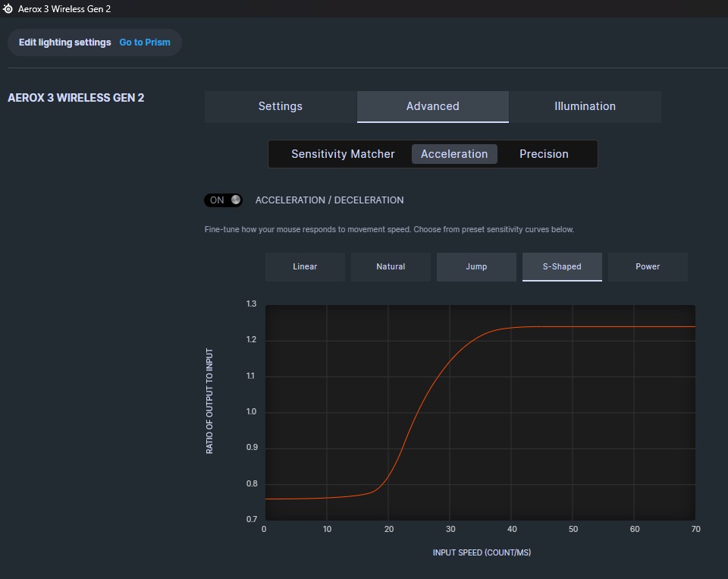Select the S-Shaped curve preset
Viewport: 728px width, 579px height.
(562, 266)
